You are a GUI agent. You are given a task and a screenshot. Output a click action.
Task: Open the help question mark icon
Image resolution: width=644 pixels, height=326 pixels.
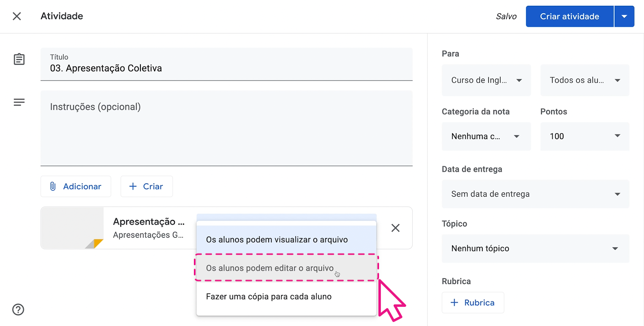pyautogui.click(x=18, y=310)
